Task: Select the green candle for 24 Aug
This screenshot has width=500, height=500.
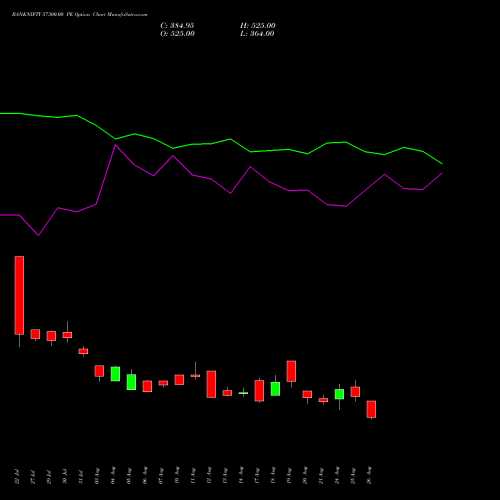Action: pyautogui.click(x=339, y=394)
